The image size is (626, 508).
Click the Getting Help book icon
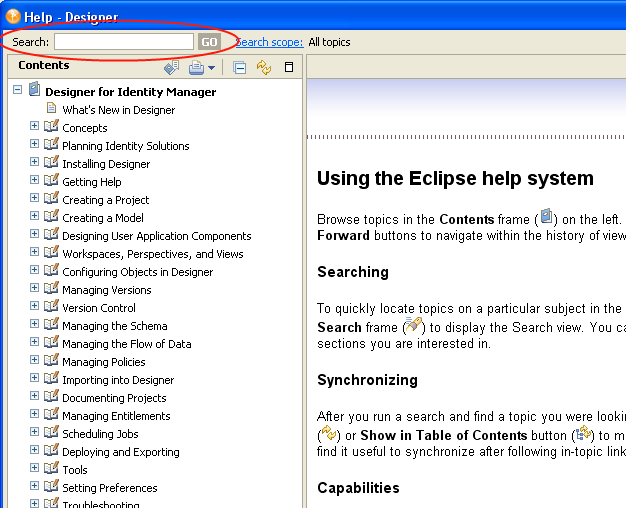click(51, 179)
